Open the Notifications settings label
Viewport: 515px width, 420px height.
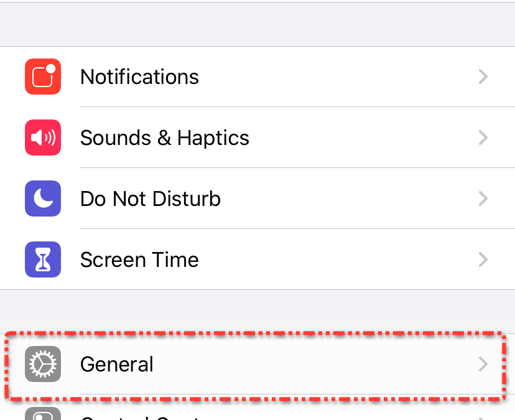(x=139, y=77)
